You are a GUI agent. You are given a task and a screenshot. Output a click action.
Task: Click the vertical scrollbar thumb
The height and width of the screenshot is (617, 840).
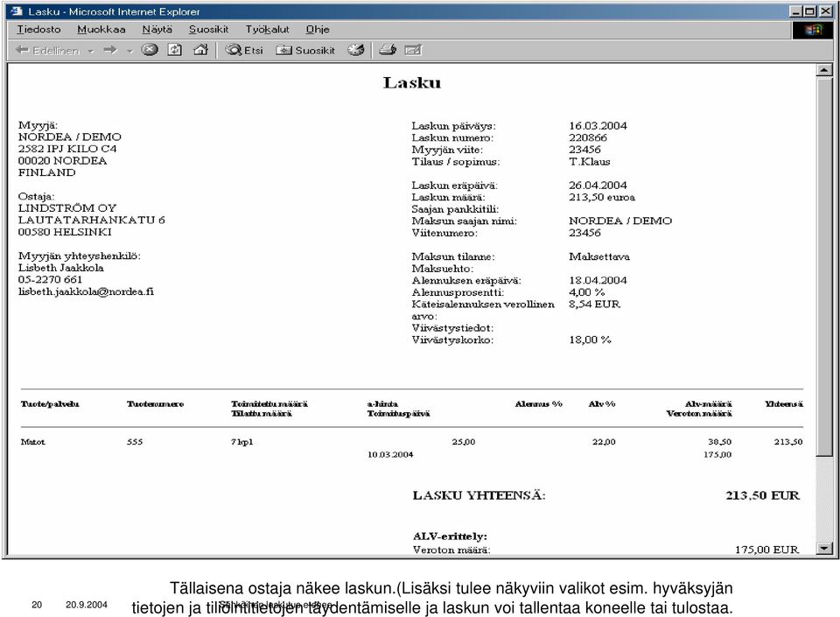pyautogui.click(x=824, y=267)
